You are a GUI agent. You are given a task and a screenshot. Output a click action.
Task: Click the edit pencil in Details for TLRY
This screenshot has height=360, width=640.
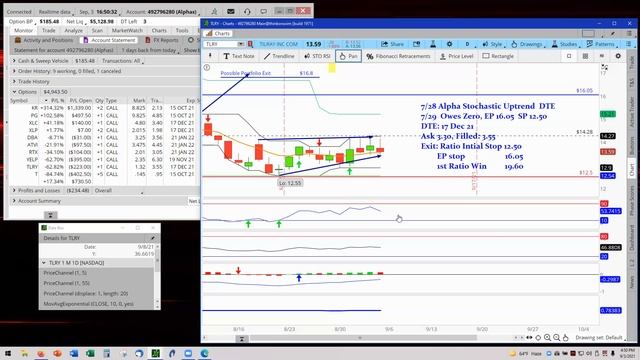coord(152,238)
